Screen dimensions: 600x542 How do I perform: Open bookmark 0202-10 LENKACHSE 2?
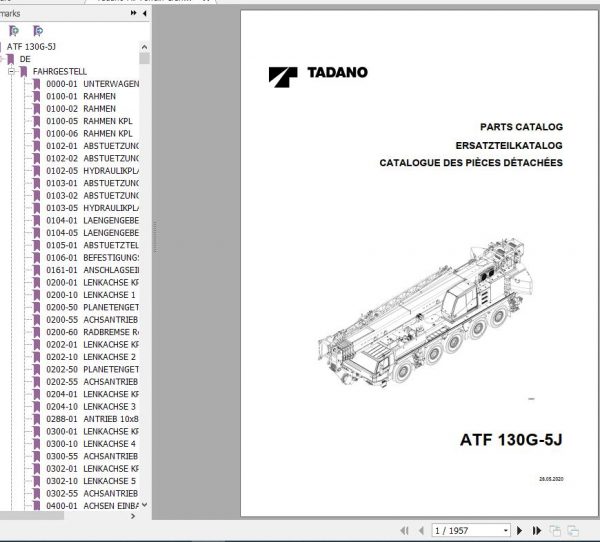coord(91,357)
